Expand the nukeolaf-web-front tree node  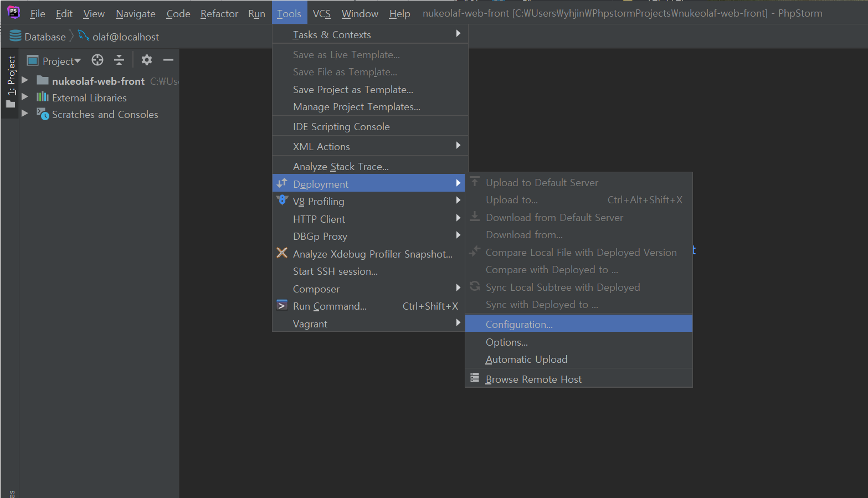[x=25, y=80]
